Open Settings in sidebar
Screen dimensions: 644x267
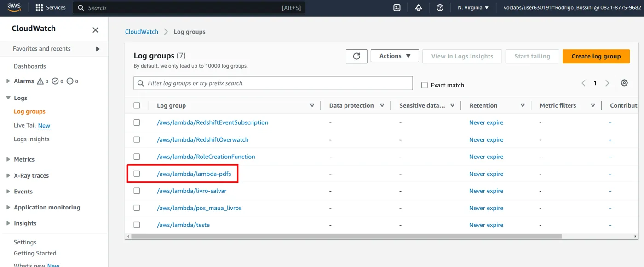25,242
